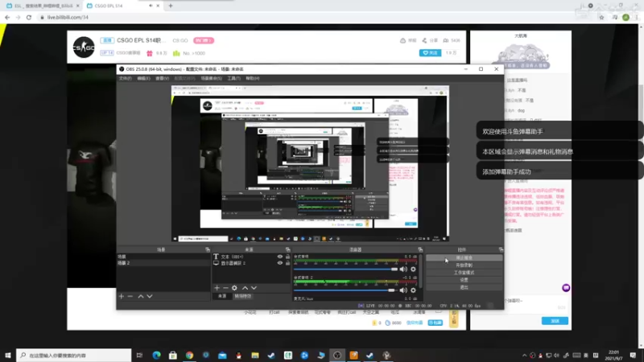Hide the display capture 2 source via eye icon
644x362 pixels.
click(279, 263)
